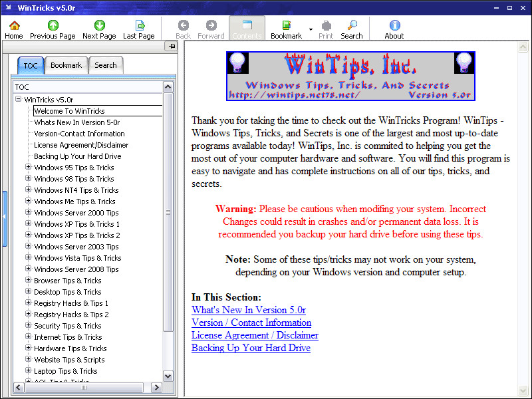The image size is (532, 399).
Task: Click the Forward navigation icon
Action: pos(211,25)
